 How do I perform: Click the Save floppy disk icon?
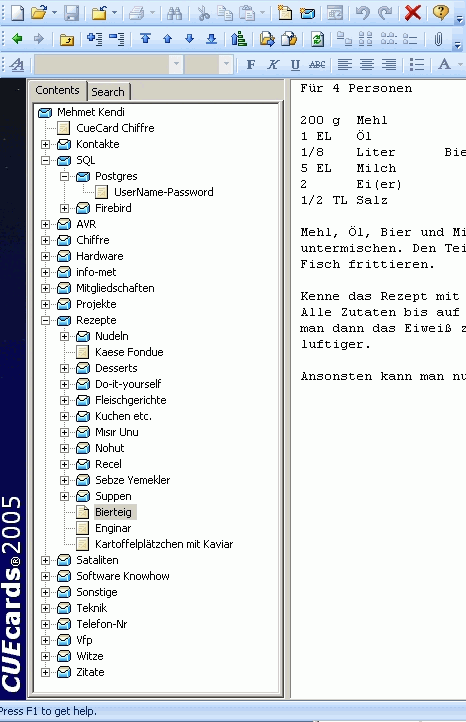71,12
